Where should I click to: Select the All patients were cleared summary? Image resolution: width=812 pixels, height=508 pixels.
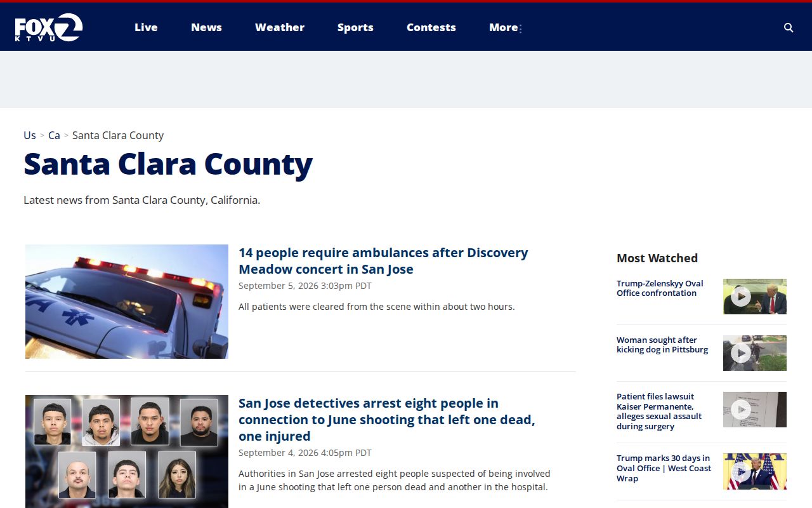tap(377, 307)
